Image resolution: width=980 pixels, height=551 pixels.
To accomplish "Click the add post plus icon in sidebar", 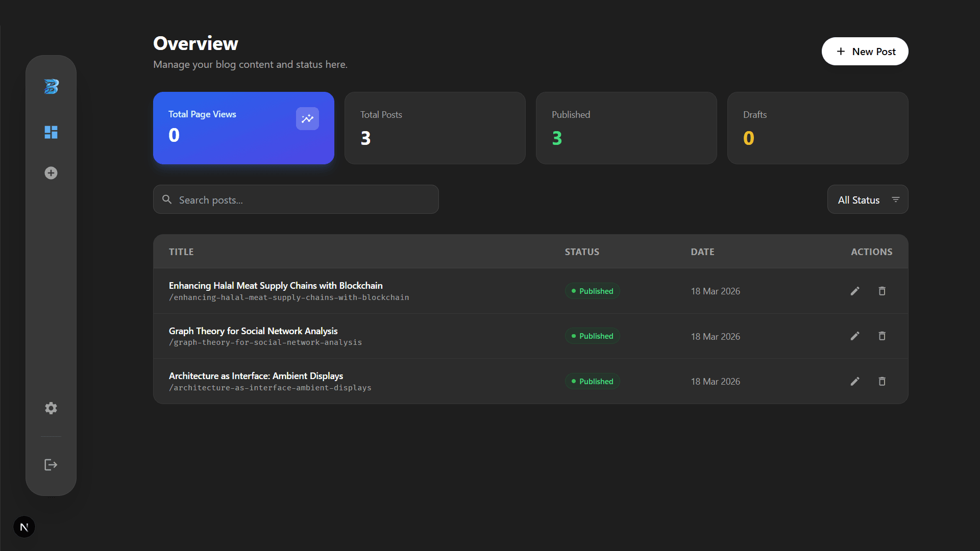I will click(x=51, y=173).
